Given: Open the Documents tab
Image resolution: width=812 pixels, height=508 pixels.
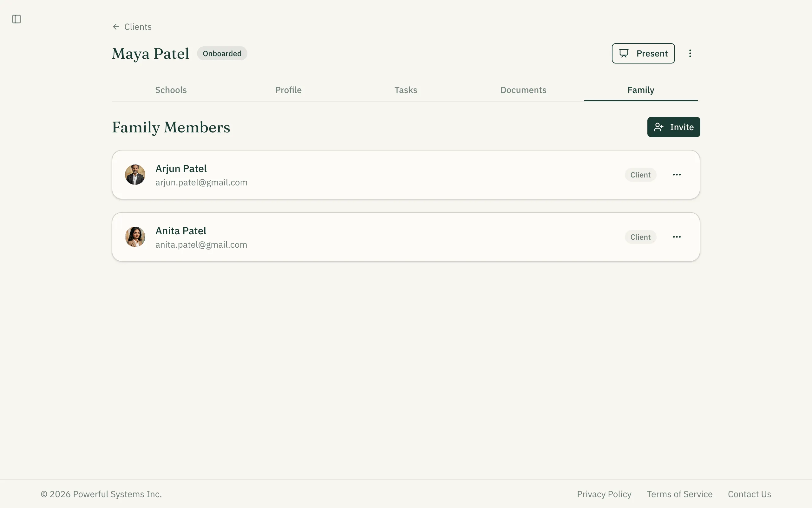Looking at the screenshot, I should 523,90.
